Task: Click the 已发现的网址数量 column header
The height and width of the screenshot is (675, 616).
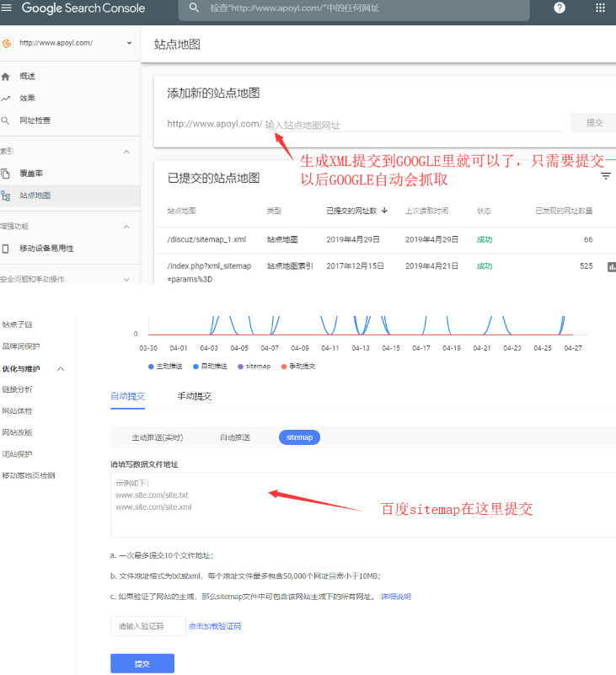Action: 564,211
